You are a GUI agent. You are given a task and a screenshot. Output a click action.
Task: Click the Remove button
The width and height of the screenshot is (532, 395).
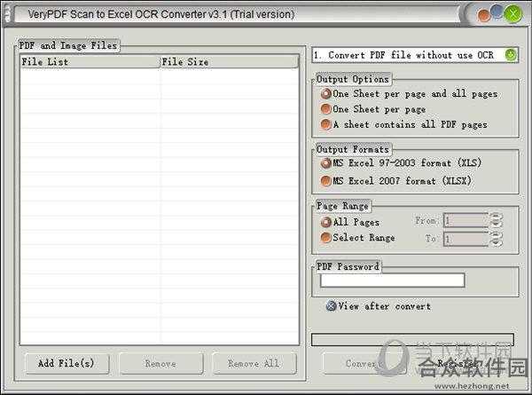coord(161,364)
